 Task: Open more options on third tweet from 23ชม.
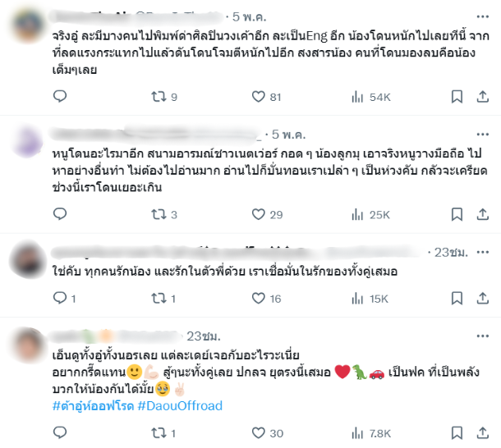pyautogui.click(x=482, y=252)
